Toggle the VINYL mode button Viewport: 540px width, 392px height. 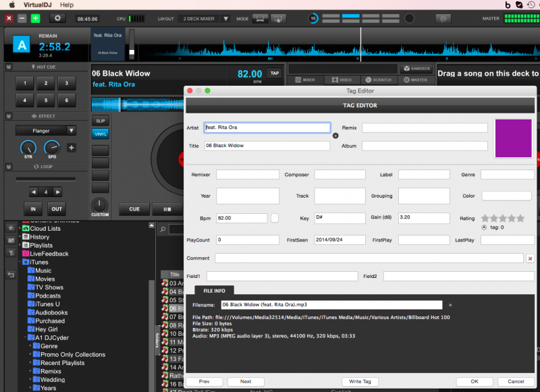100,134
